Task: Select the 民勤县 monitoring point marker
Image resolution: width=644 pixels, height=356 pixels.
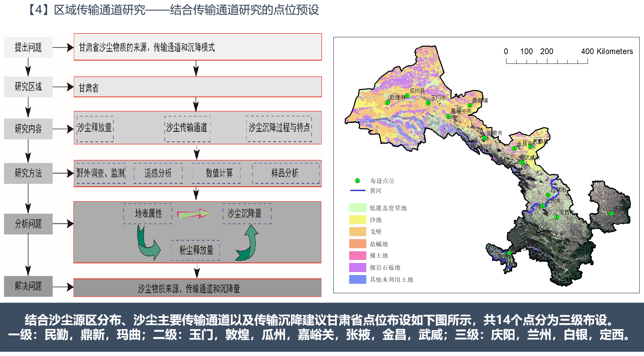Action: 530,147
